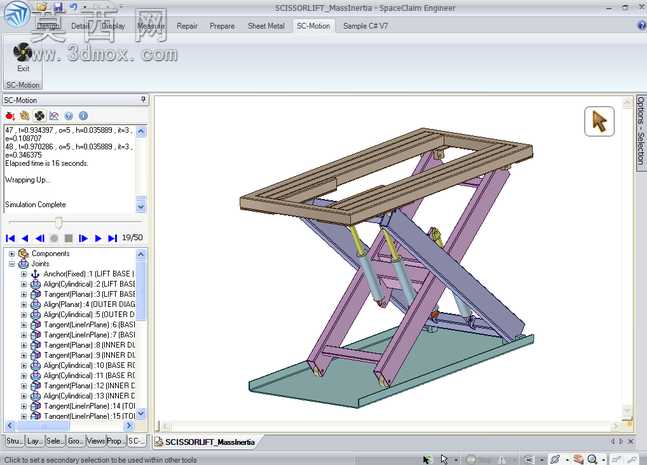Expand the Components tree node
647x465 pixels.
pyautogui.click(x=12, y=254)
